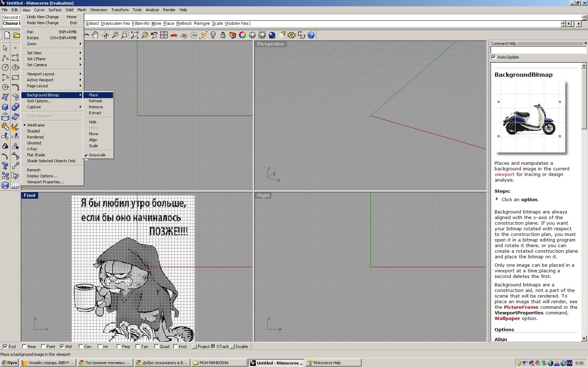Select the Pan hand tool in toolbar

coord(95,35)
